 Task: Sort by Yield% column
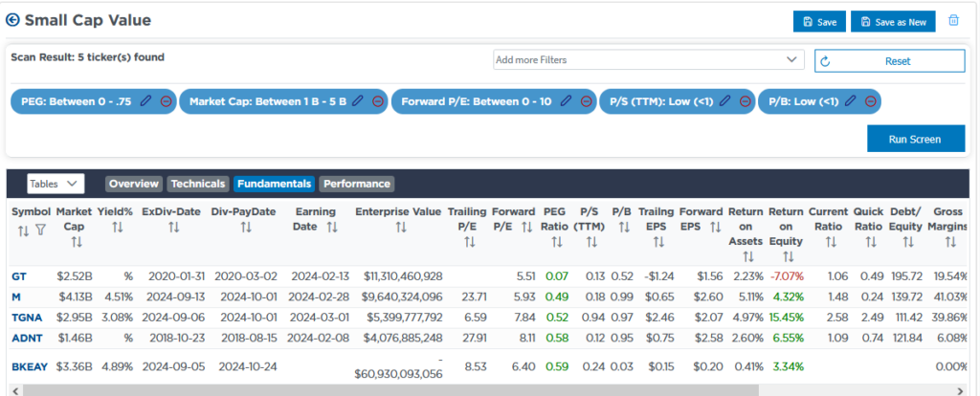click(118, 229)
